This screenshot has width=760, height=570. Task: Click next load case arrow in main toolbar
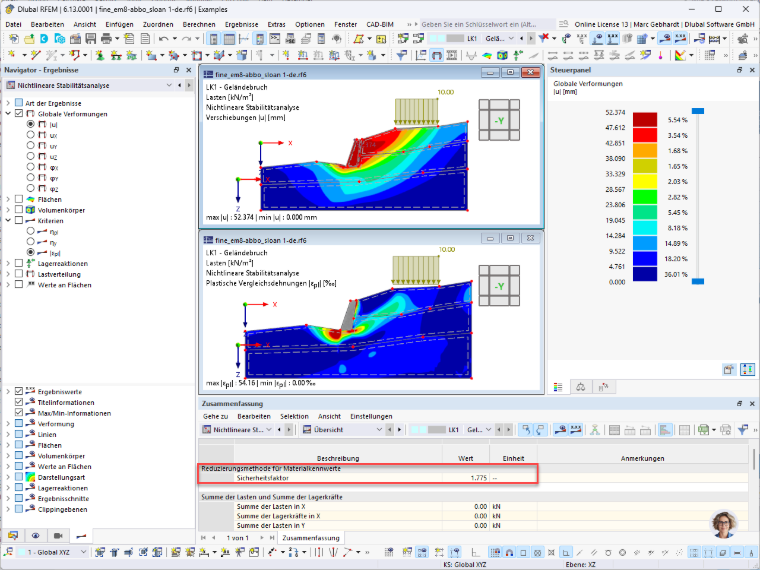[x=531, y=38]
